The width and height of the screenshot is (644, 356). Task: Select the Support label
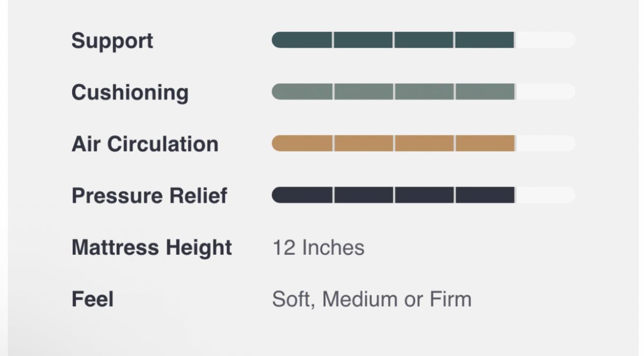(112, 41)
